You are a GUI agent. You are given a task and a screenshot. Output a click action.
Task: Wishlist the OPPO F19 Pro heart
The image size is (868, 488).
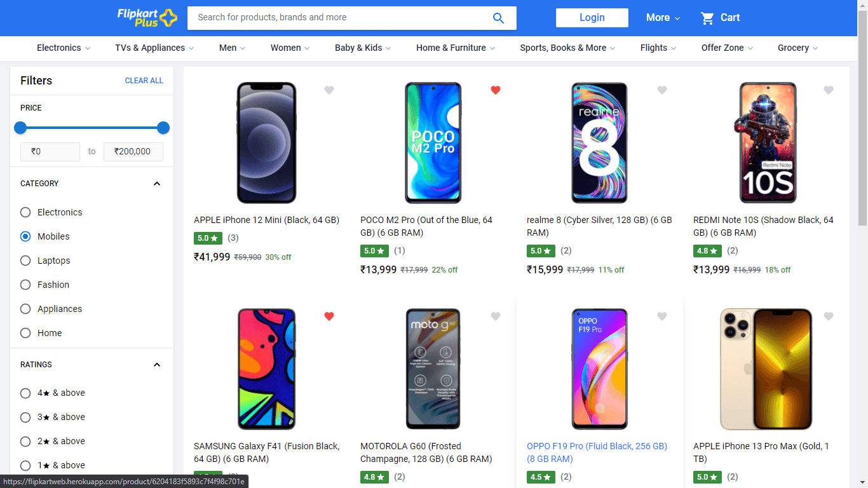(x=662, y=316)
